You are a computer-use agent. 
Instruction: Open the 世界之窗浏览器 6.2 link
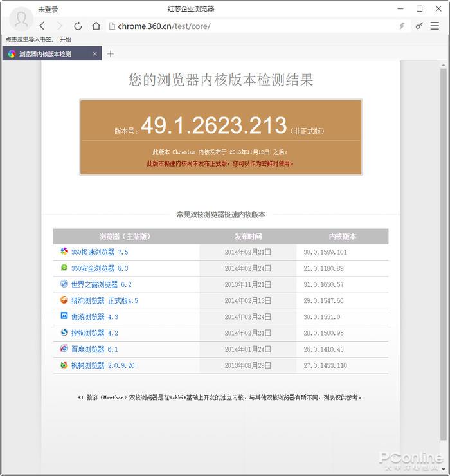(101, 284)
